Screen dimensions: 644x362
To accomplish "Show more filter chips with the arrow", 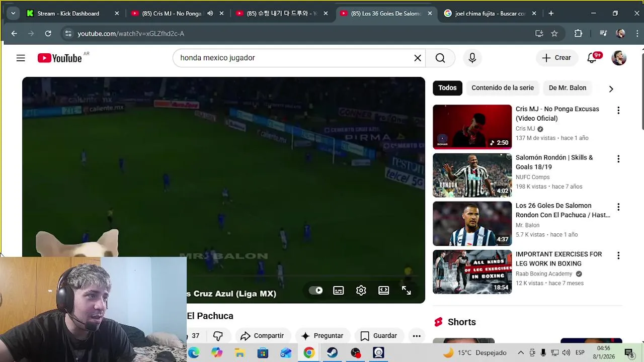I will pyautogui.click(x=611, y=88).
